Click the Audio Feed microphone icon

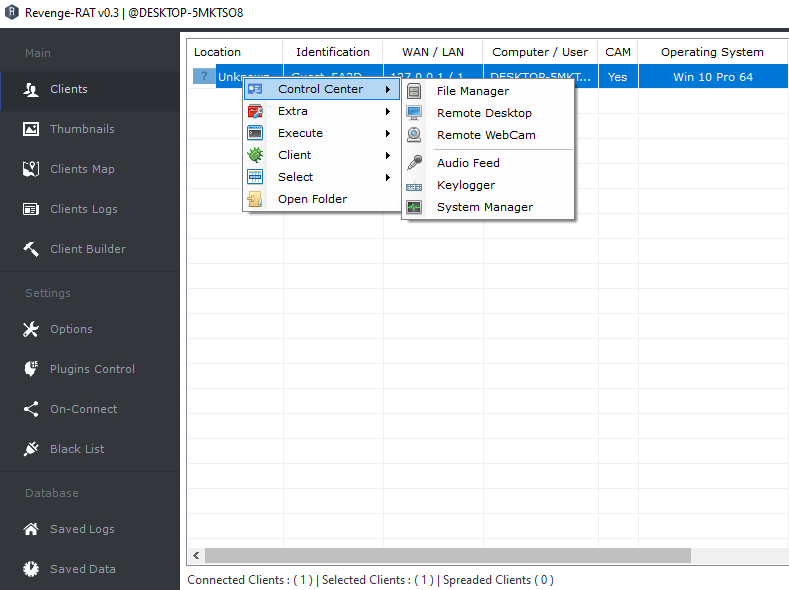415,163
